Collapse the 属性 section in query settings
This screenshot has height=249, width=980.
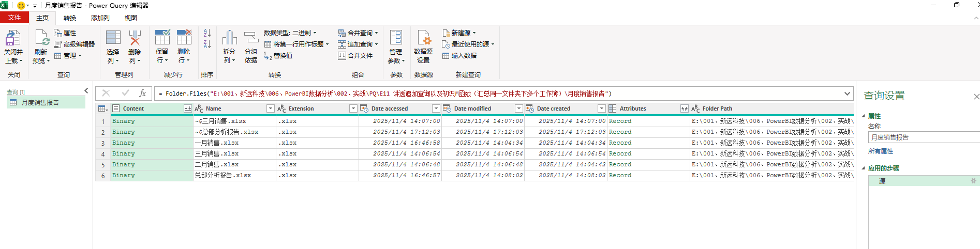(x=864, y=116)
